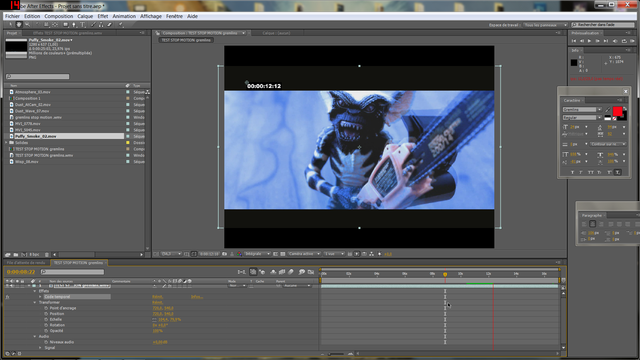Open the Fichier menu
The height and width of the screenshot is (360, 640).
point(12,16)
